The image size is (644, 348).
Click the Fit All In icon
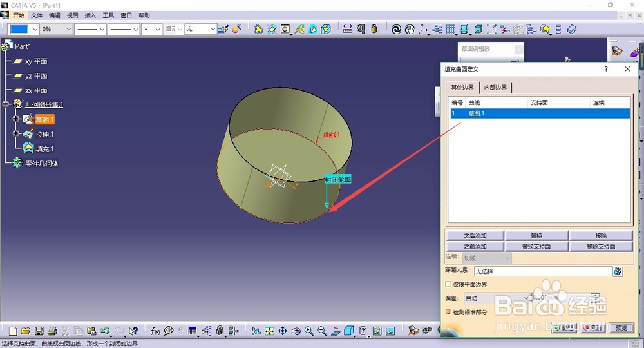click(x=269, y=331)
